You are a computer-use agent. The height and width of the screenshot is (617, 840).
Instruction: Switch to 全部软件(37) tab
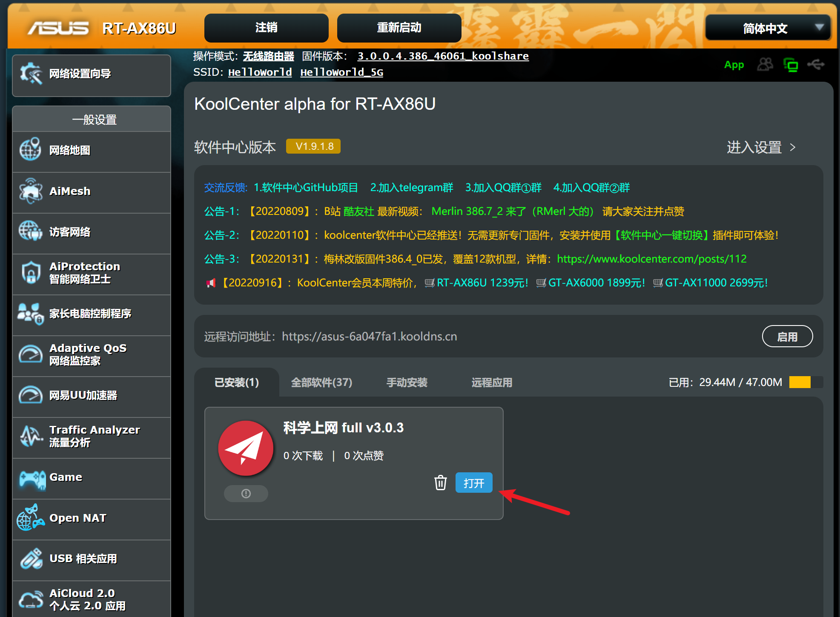pyautogui.click(x=321, y=382)
